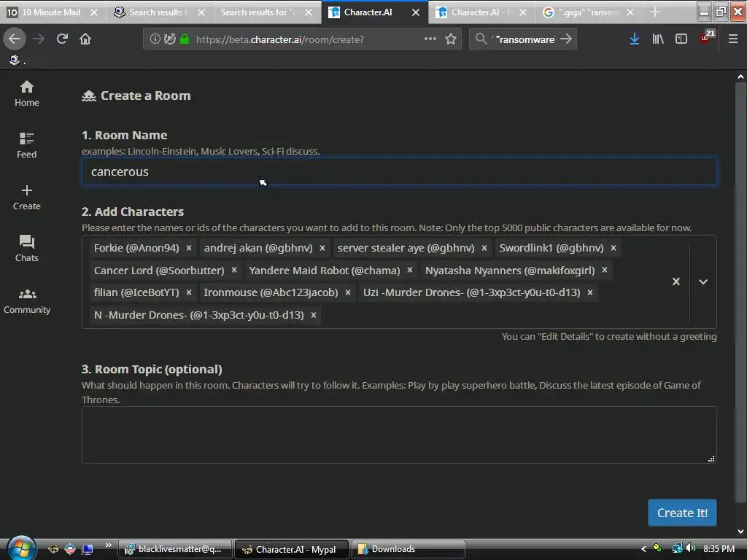Remove Ironmouse character tag
747x560 pixels.
click(348, 292)
